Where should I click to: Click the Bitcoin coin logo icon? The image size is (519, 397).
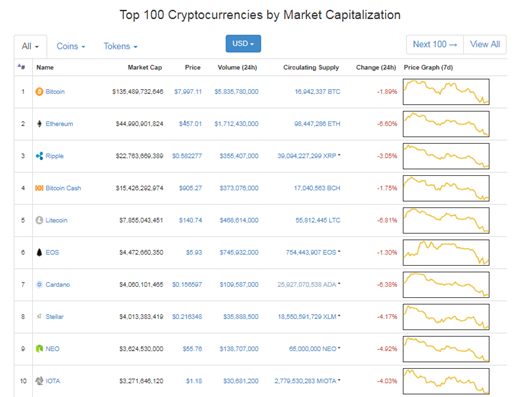(39, 91)
